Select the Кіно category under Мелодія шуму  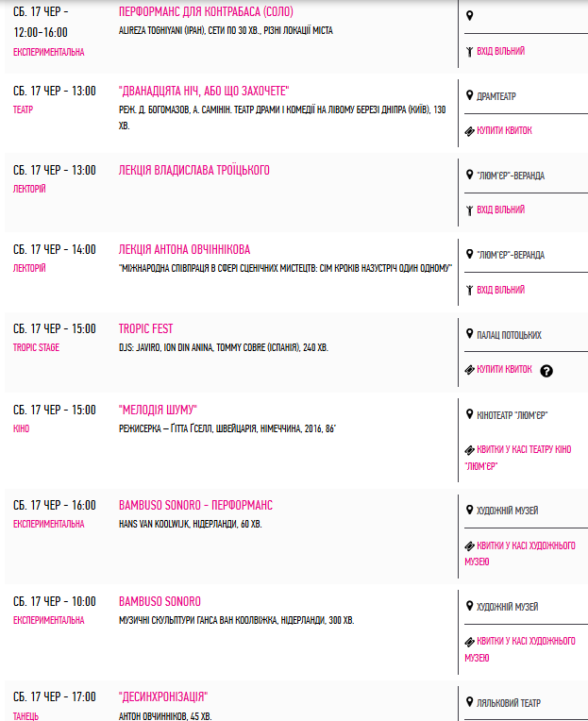click(21, 428)
